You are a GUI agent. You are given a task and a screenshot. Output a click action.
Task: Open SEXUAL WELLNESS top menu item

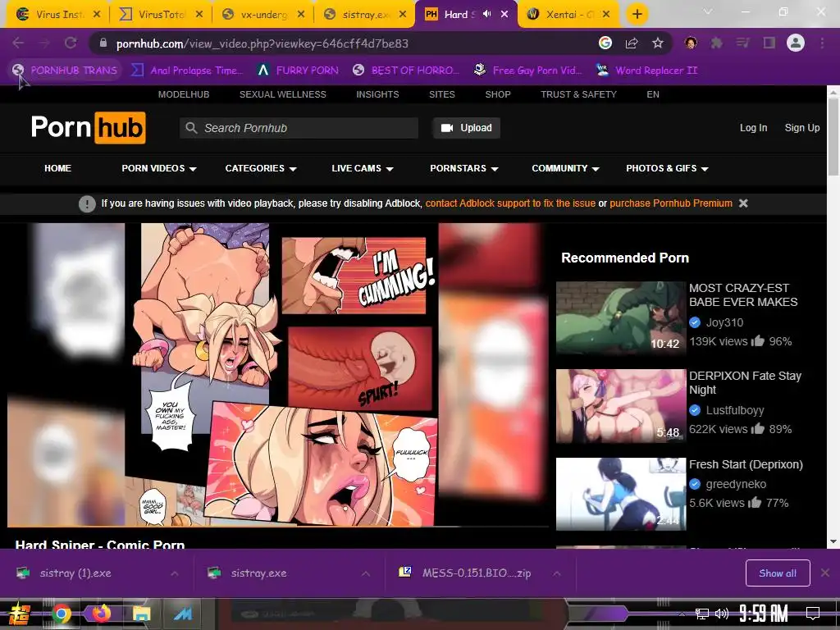pyautogui.click(x=283, y=94)
